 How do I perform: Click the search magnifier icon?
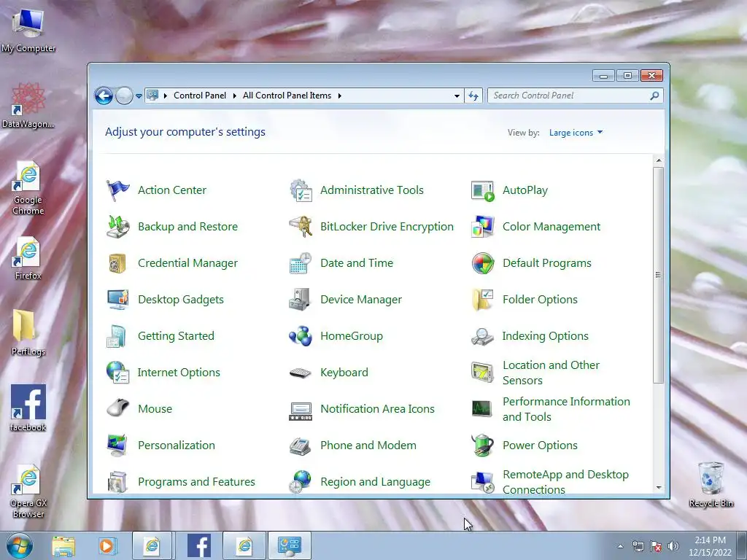(x=654, y=96)
